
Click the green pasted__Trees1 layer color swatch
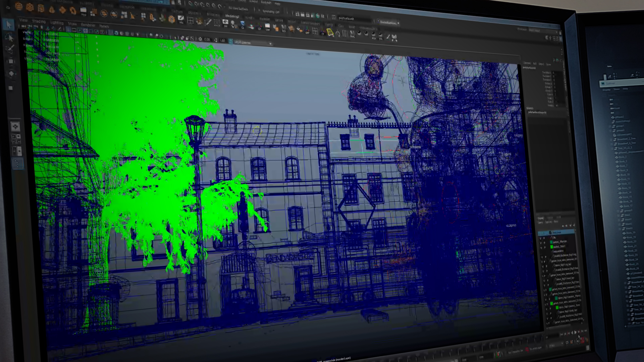[552, 247]
